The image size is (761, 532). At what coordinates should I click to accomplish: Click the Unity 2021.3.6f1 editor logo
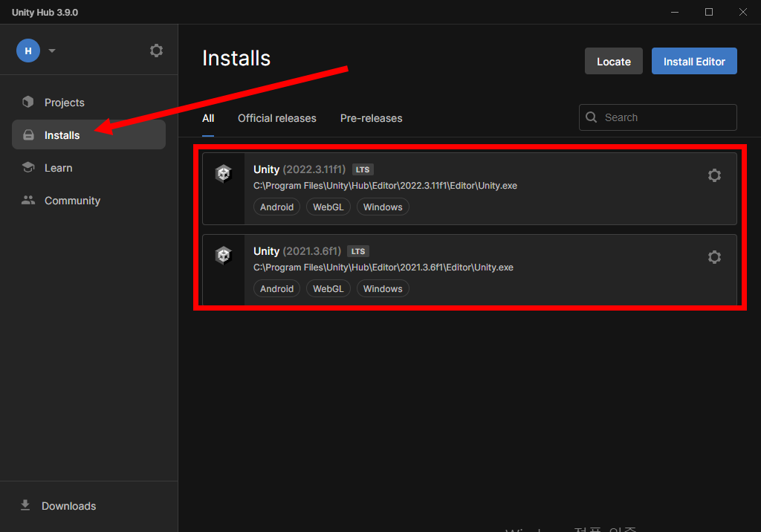223,255
